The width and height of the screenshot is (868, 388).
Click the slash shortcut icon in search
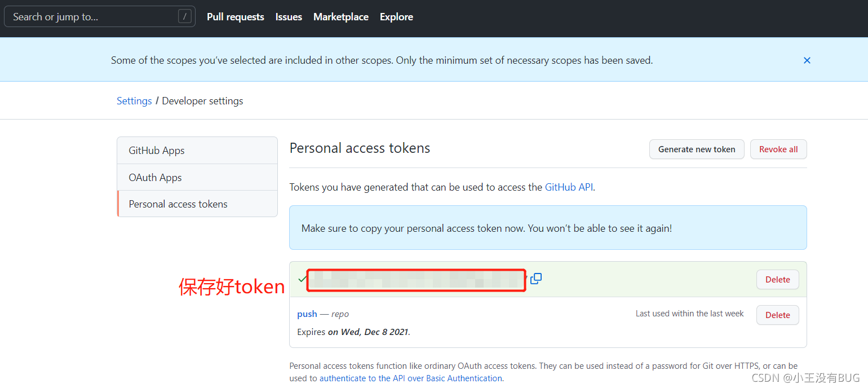pos(184,16)
